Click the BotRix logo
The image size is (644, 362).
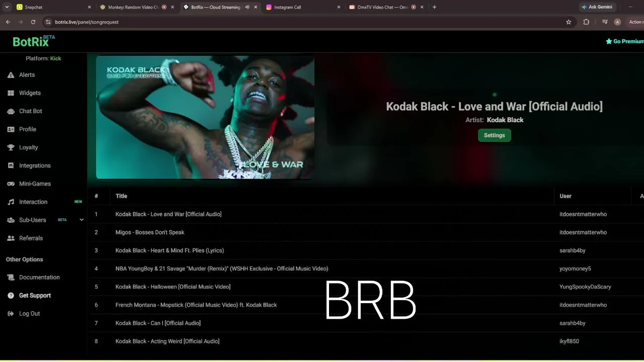point(34,41)
